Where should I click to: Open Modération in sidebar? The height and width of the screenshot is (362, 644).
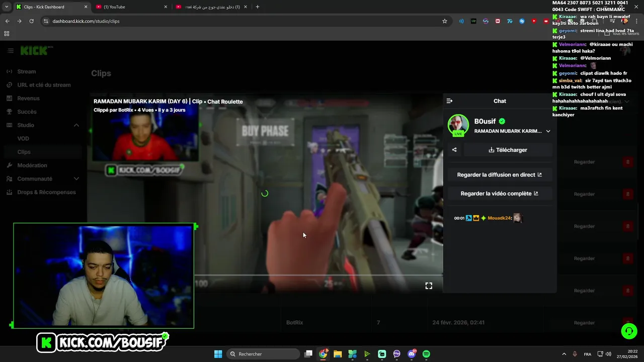(32, 165)
